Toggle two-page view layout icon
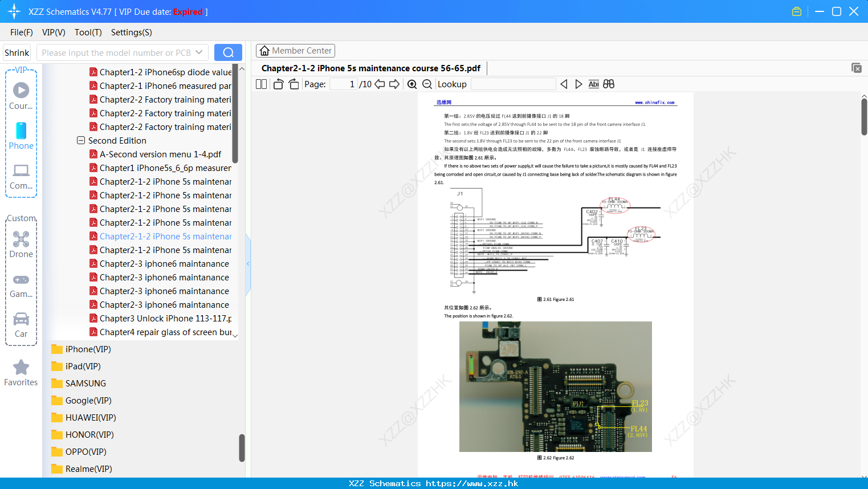This screenshot has width=868, height=489. tap(262, 84)
